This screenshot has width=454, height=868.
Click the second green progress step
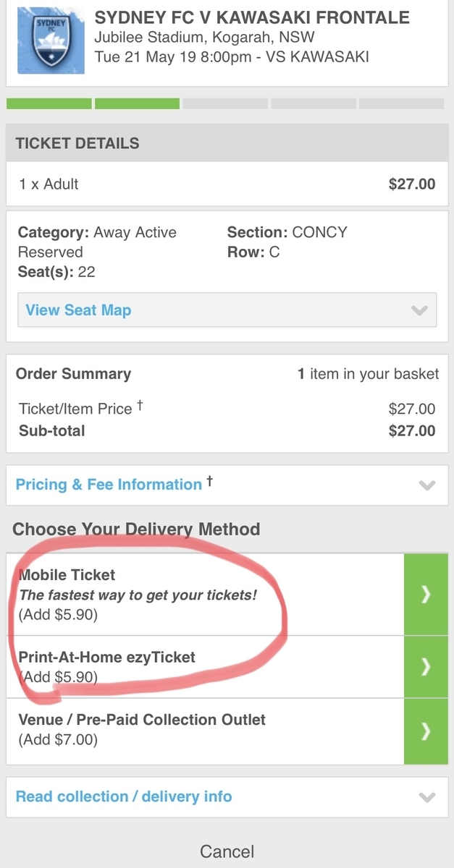(138, 103)
